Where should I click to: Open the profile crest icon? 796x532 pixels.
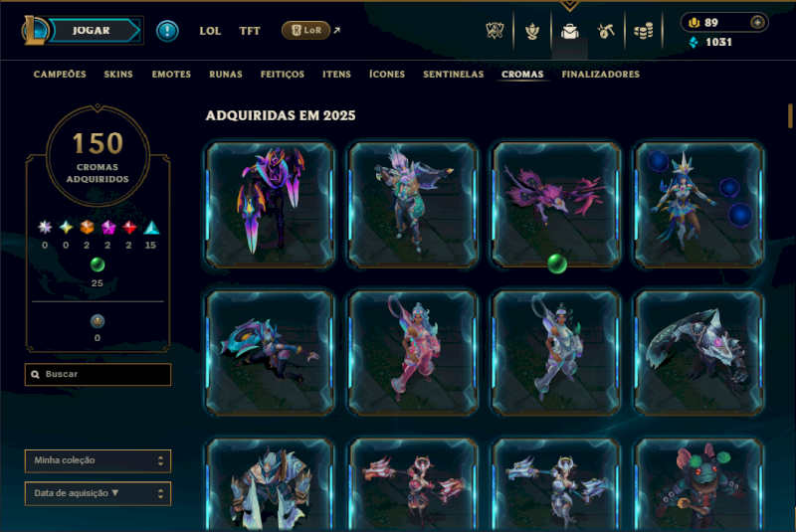click(495, 31)
